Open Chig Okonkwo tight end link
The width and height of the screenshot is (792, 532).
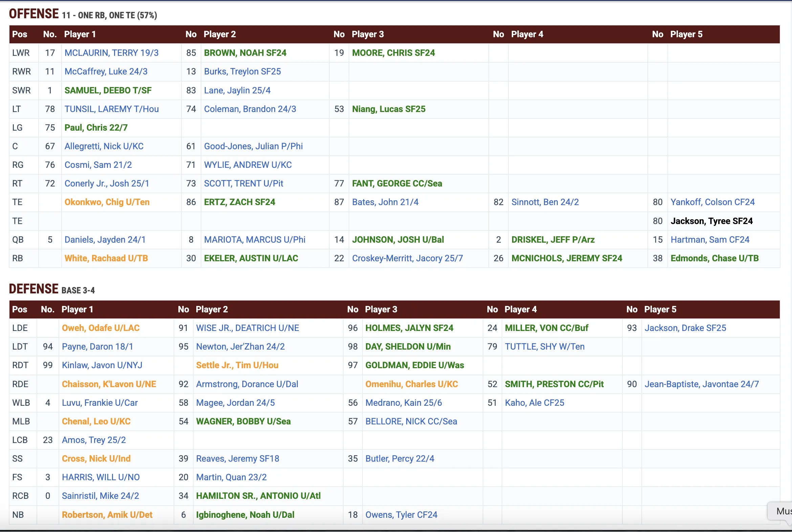[x=107, y=202]
